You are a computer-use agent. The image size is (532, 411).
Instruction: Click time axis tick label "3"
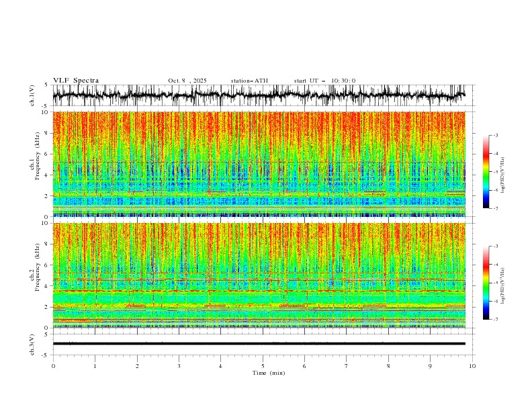[179, 366]
